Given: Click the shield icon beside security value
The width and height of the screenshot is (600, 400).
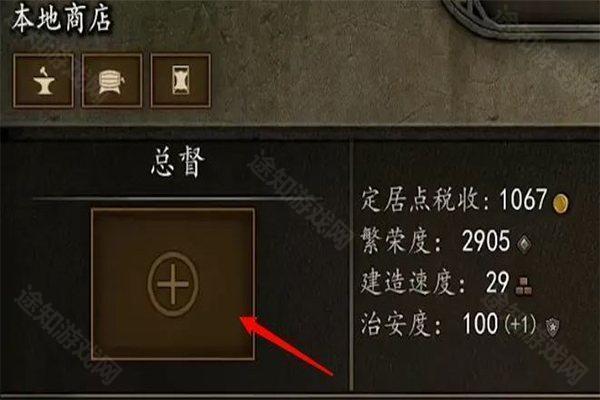Looking at the screenshot, I should tap(552, 327).
